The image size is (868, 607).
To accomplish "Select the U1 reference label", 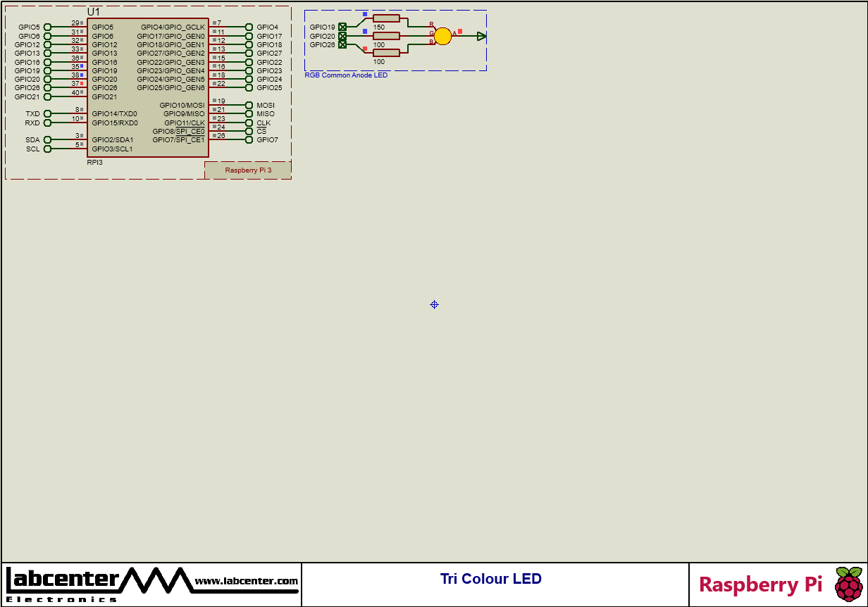I will click(94, 12).
